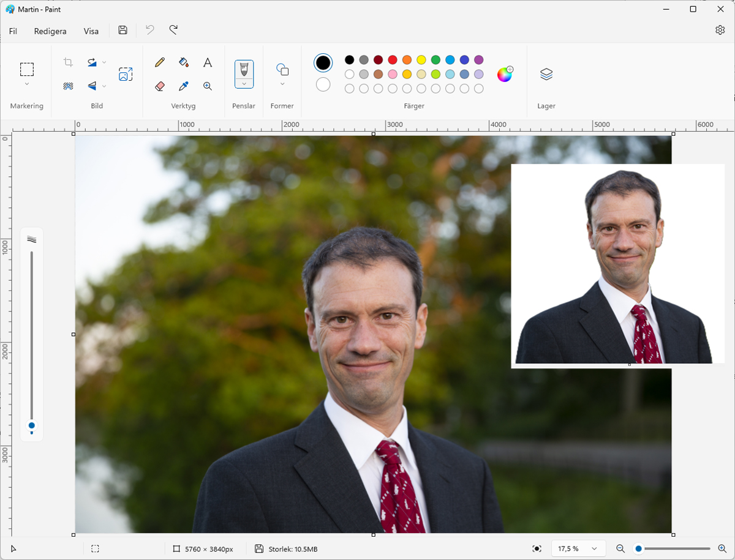
Task: Activate the Crop tool
Action: tap(67, 62)
